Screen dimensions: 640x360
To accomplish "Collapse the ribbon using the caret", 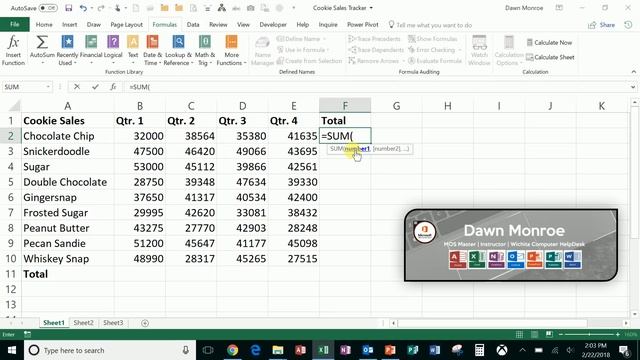I will click(x=633, y=72).
